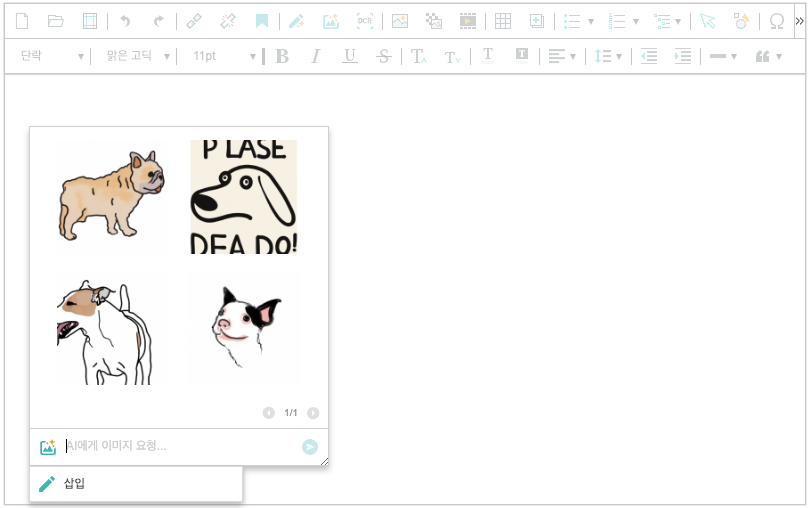Click the Bold formatting button
The image size is (809, 508).
[x=282, y=57]
